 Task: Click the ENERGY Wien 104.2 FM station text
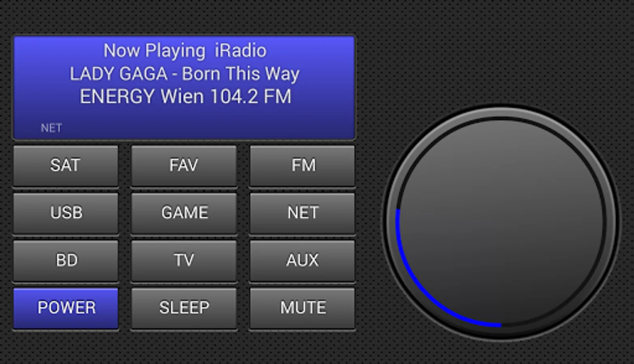[x=185, y=97]
